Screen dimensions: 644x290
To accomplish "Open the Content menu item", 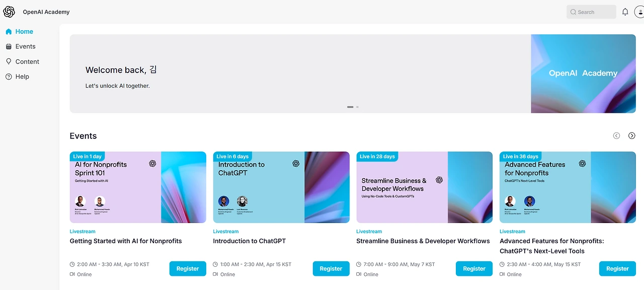I will click(27, 61).
